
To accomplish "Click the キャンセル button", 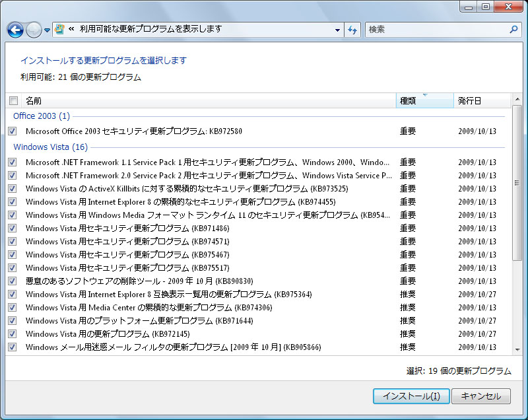I will (x=481, y=396).
